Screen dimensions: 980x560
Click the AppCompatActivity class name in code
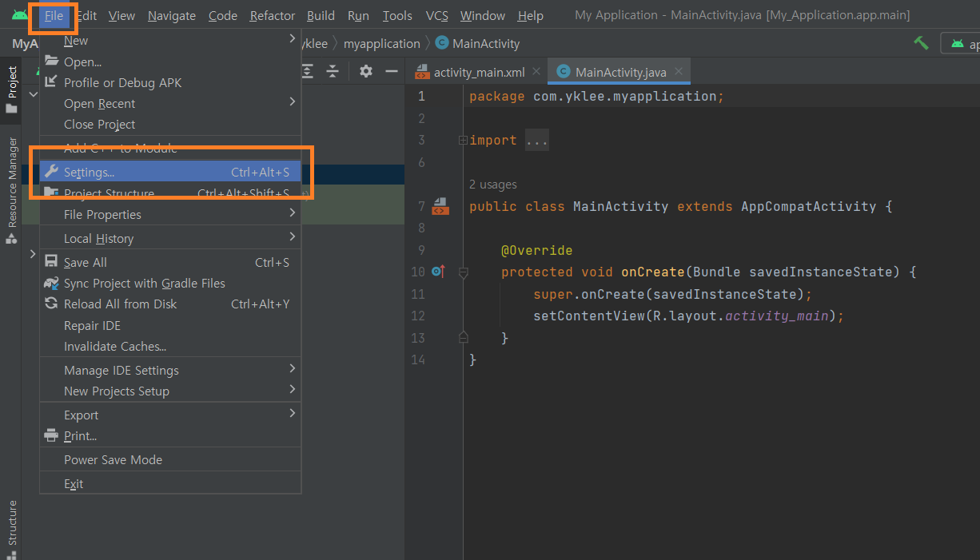(808, 206)
